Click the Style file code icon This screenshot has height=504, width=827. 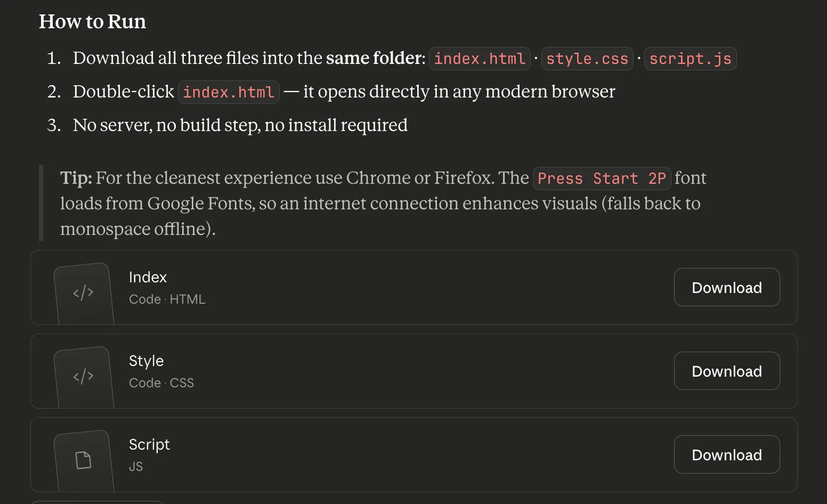(x=84, y=376)
